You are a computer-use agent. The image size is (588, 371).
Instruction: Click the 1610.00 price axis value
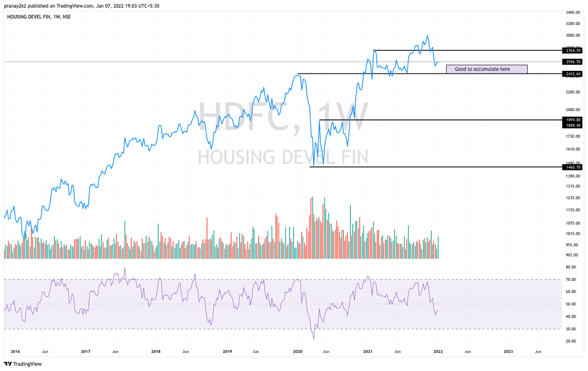572,149
